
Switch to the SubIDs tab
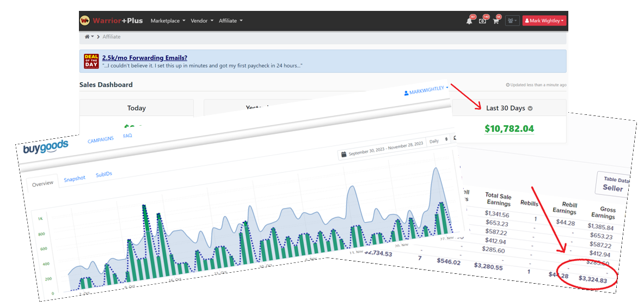104,174
